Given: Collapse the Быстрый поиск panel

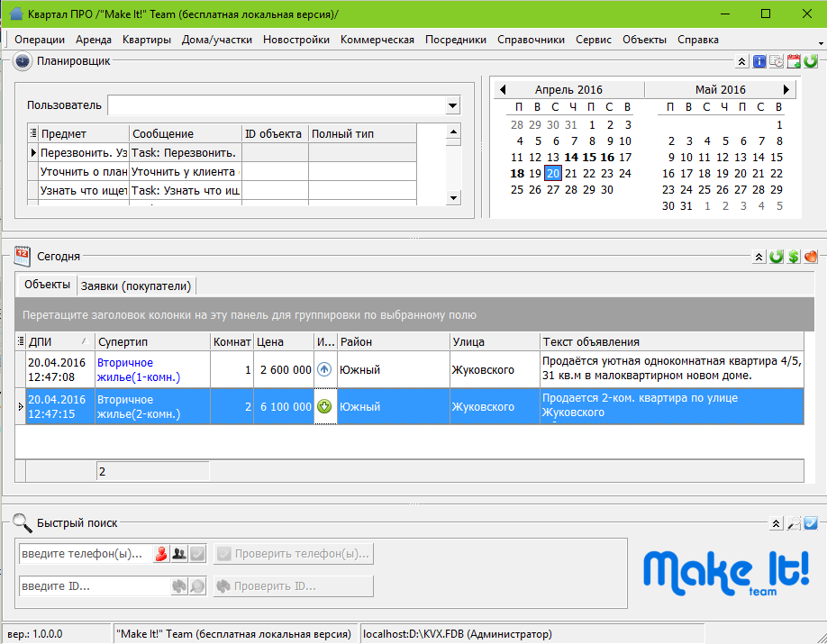Looking at the screenshot, I should pos(776,523).
